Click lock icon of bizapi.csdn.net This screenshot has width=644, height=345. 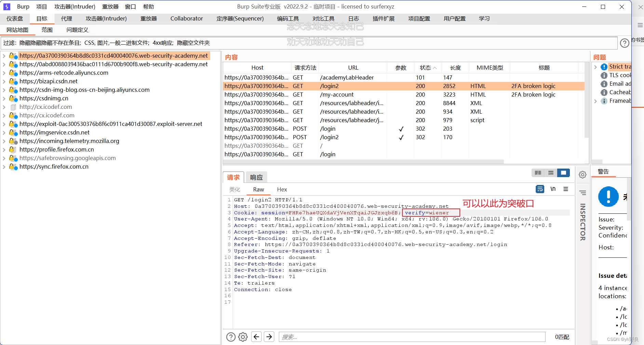coord(13,81)
